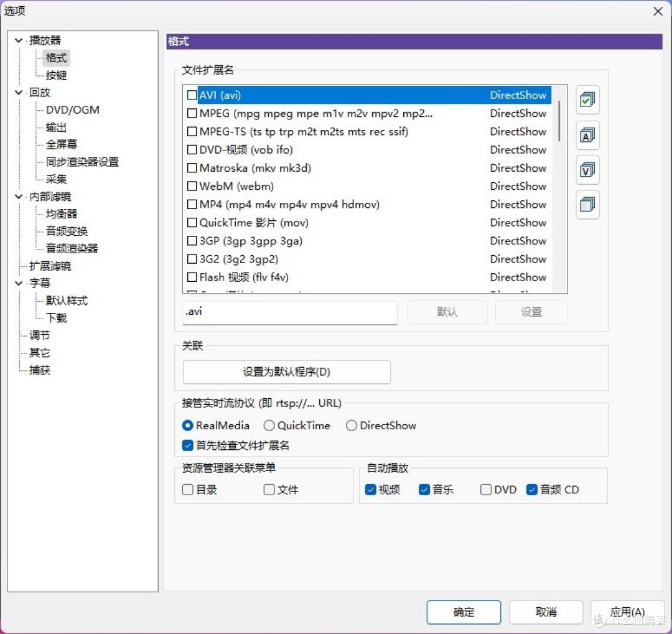Toggle the 音频 CD autoplay checkbox
Screen dimensions: 672x634
point(532,490)
